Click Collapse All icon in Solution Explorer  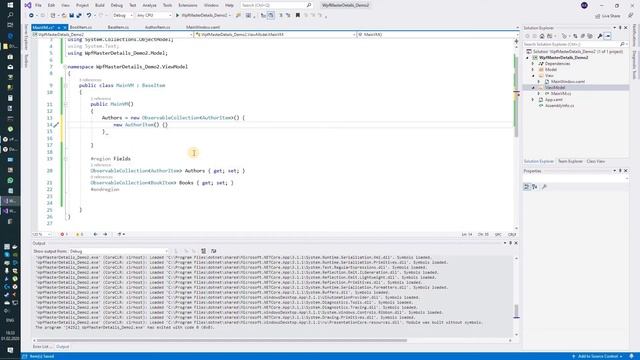582,36
